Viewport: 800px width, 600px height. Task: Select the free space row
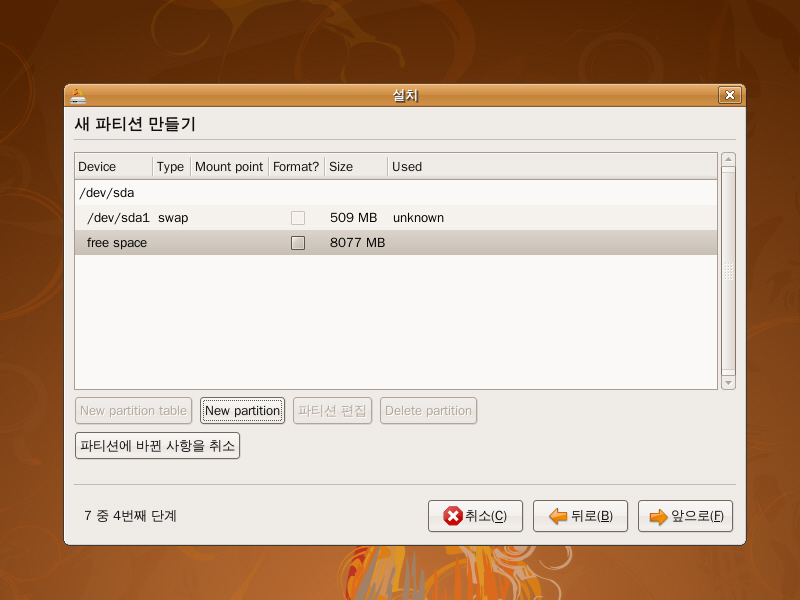click(x=396, y=243)
